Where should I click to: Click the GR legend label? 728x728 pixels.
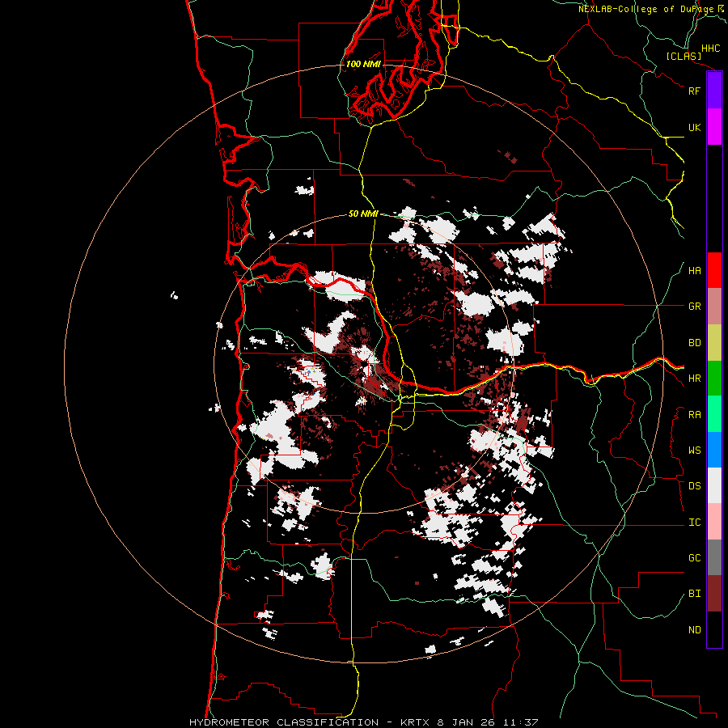[x=694, y=307]
